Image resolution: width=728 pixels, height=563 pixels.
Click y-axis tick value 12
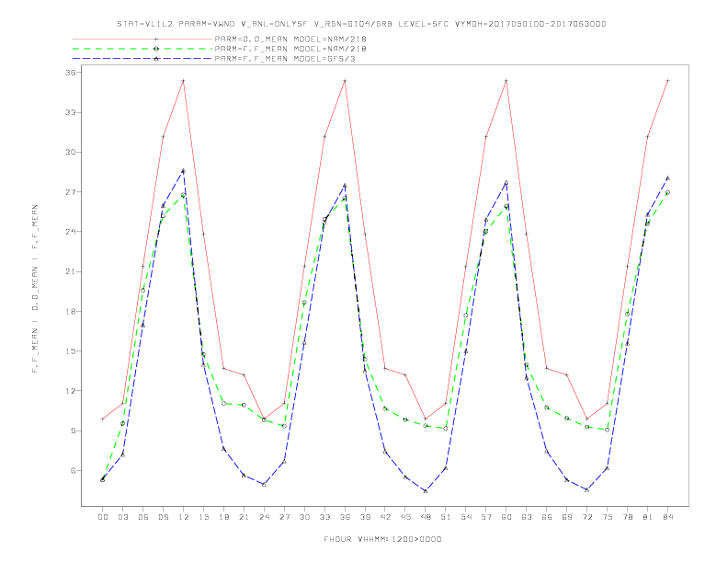pos(70,391)
